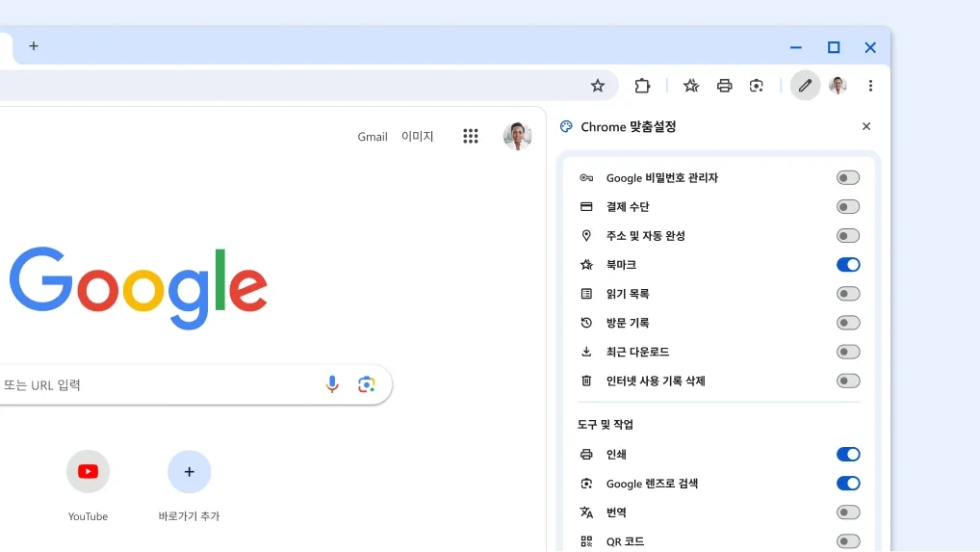Screen dimensions: 980x552
Task: Click the translate icon beside 번역
Action: pyautogui.click(x=586, y=513)
